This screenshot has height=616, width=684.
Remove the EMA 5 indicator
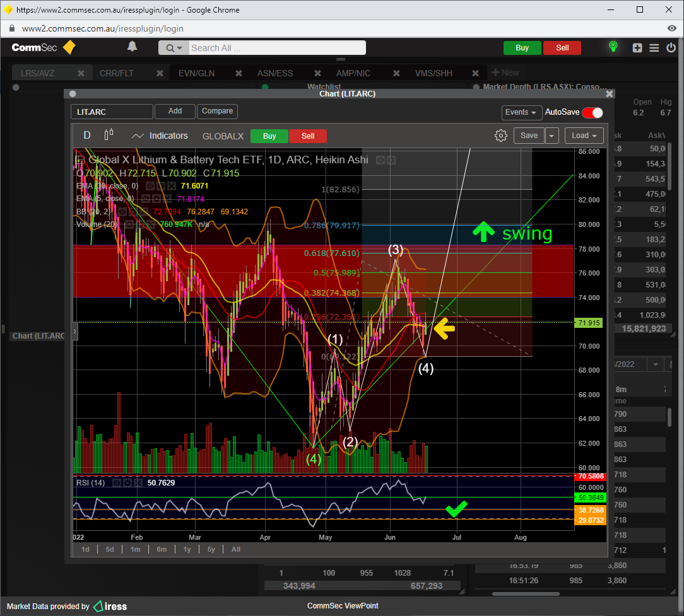pos(167,199)
